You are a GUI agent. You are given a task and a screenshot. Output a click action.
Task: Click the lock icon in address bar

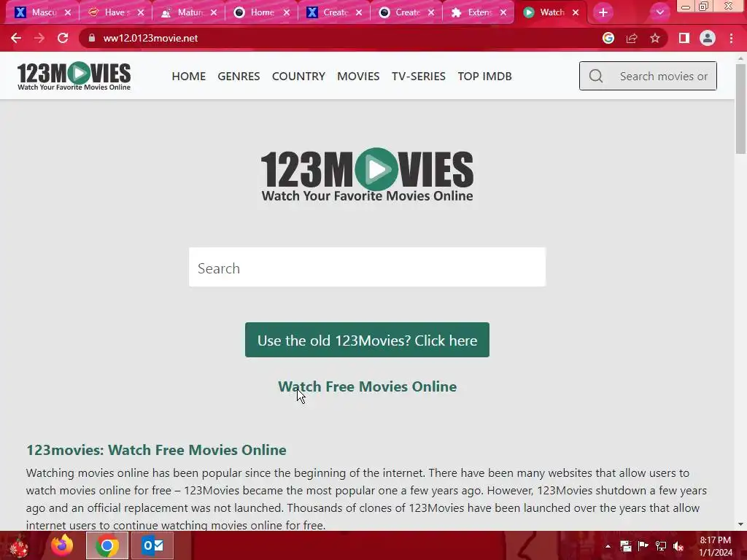tap(92, 38)
